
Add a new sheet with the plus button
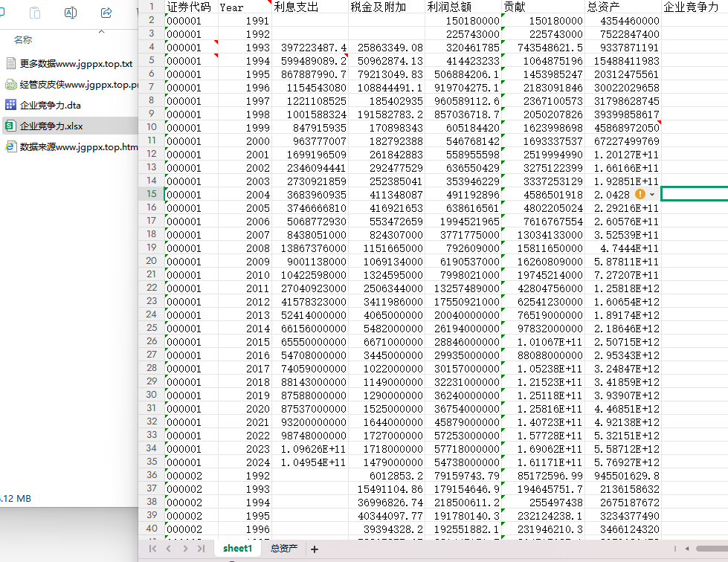315,549
